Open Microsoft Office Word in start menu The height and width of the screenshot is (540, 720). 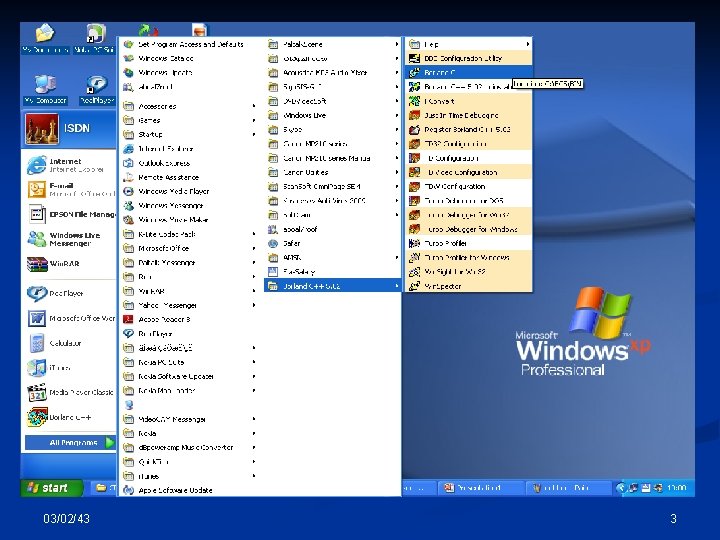69,318
